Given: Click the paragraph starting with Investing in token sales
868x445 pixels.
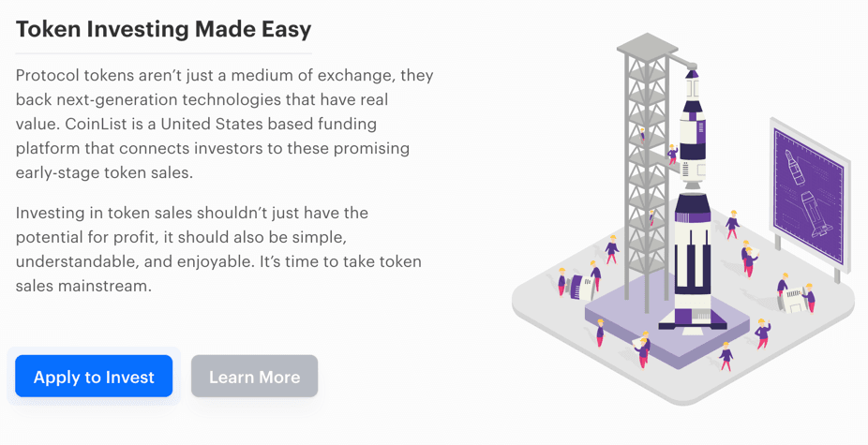Looking at the screenshot, I should (218, 249).
